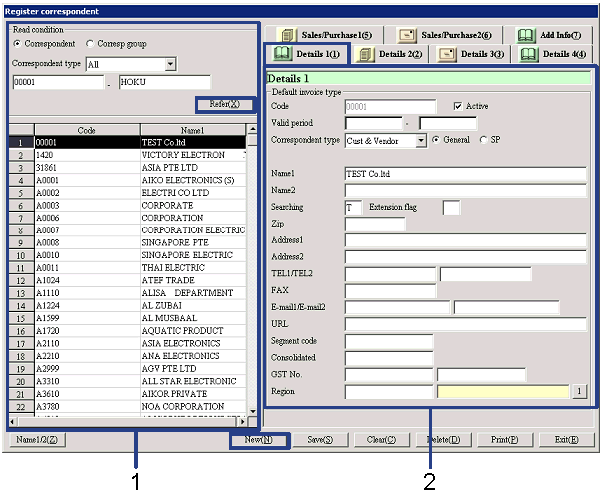
Task: Click the Address2 input field
Action: tap(465, 257)
